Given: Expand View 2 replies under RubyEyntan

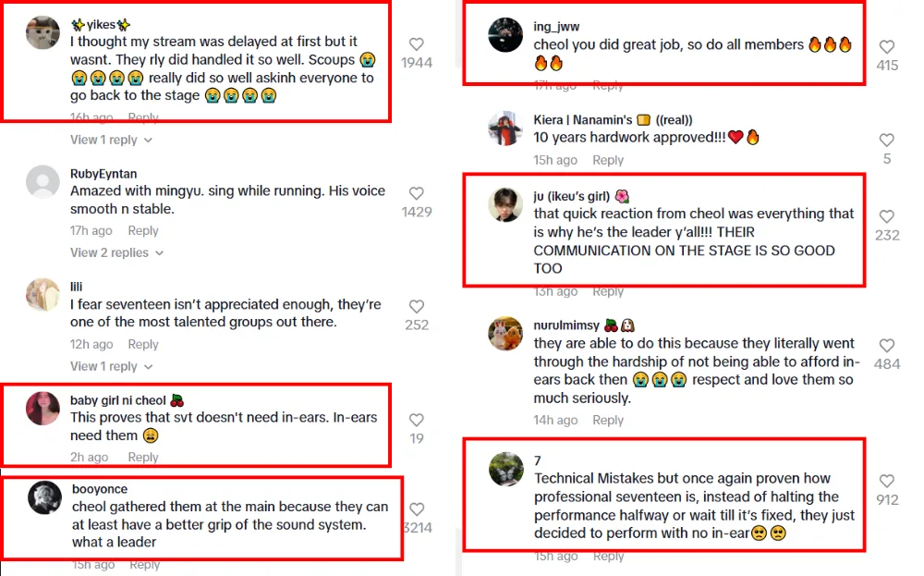Looking at the screenshot, I should [x=116, y=252].
